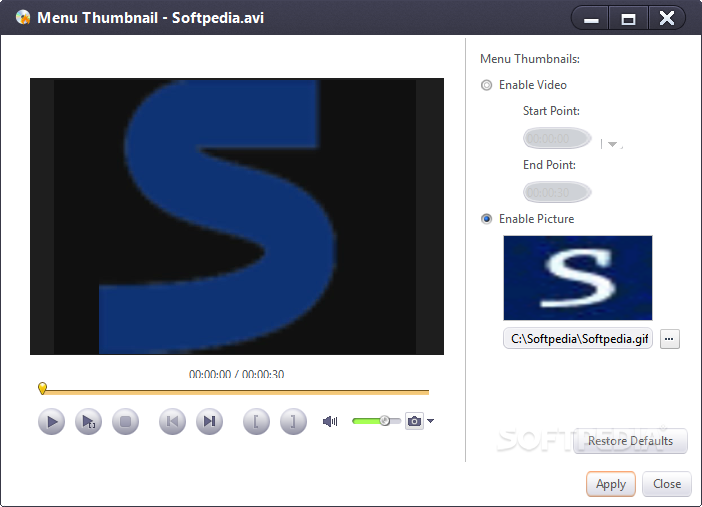Set the end point with right bracket button
702x507 pixels.
(x=293, y=421)
